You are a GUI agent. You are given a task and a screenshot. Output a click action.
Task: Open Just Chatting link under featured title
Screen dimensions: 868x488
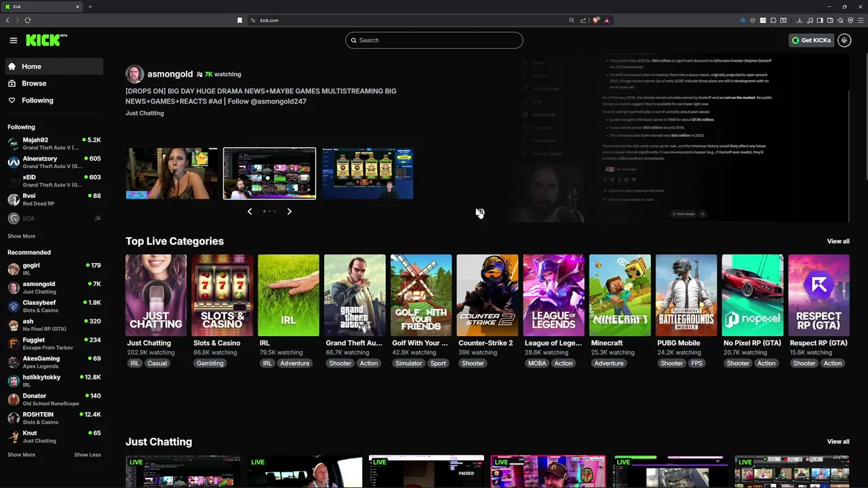click(x=144, y=113)
